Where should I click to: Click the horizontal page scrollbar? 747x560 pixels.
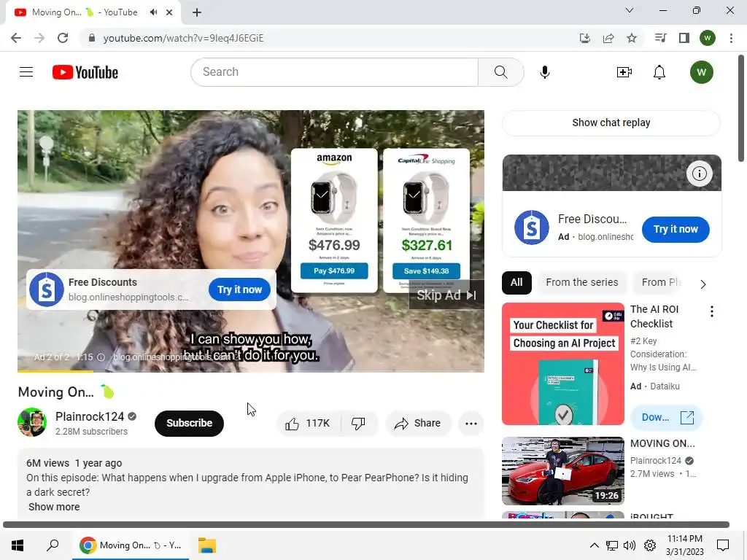[x=366, y=525]
